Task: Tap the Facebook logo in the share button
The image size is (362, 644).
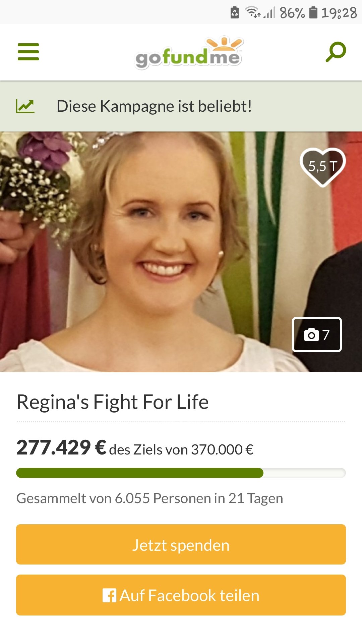Action: click(109, 595)
